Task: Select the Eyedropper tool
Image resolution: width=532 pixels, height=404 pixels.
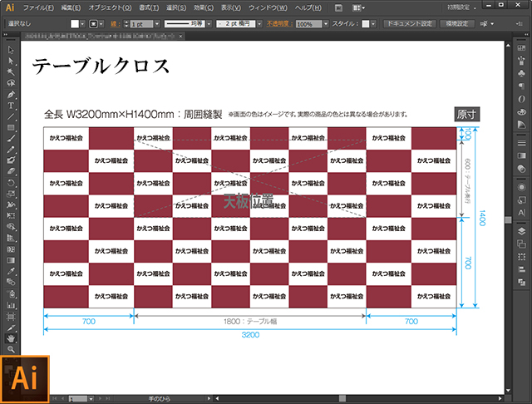Action: coord(11,271)
